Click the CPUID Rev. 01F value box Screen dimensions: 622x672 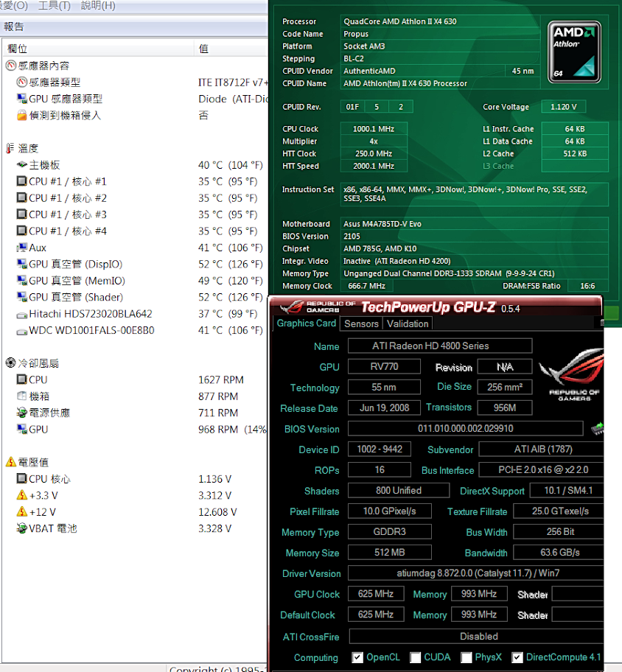(352, 107)
